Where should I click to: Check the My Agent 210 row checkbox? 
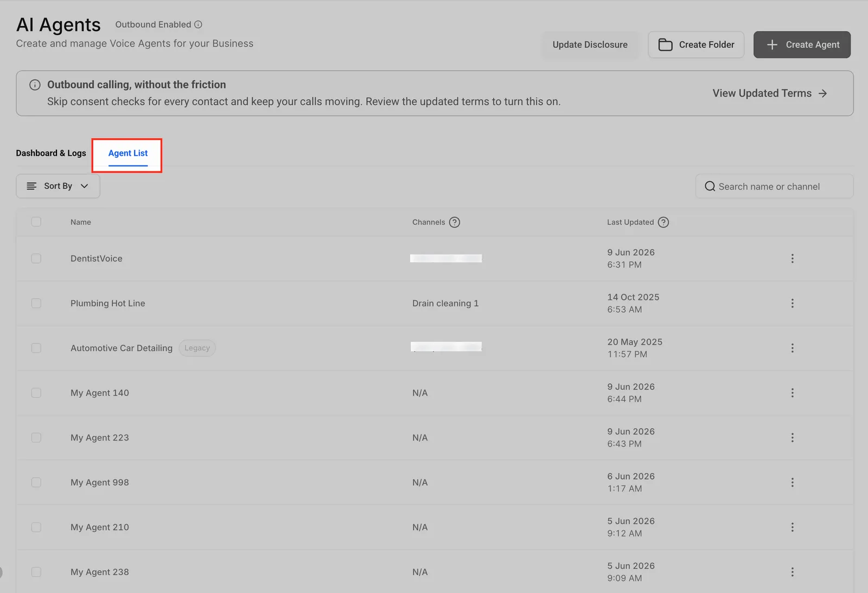pyautogui.click(x=36, y=527)
